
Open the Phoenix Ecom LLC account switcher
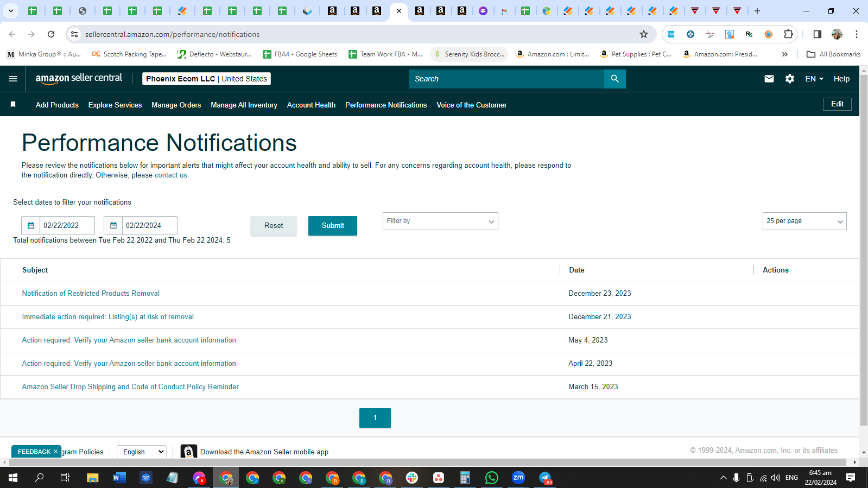pos(206,79)
